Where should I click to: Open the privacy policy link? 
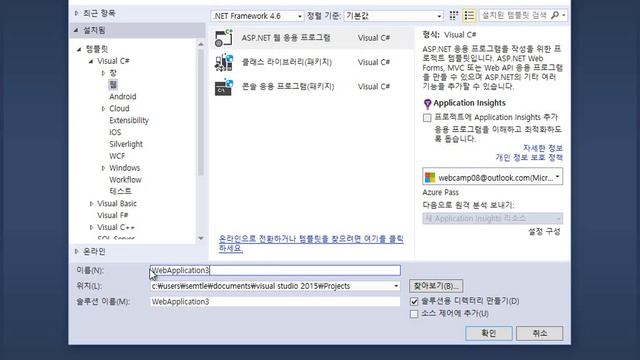(529, 157)
